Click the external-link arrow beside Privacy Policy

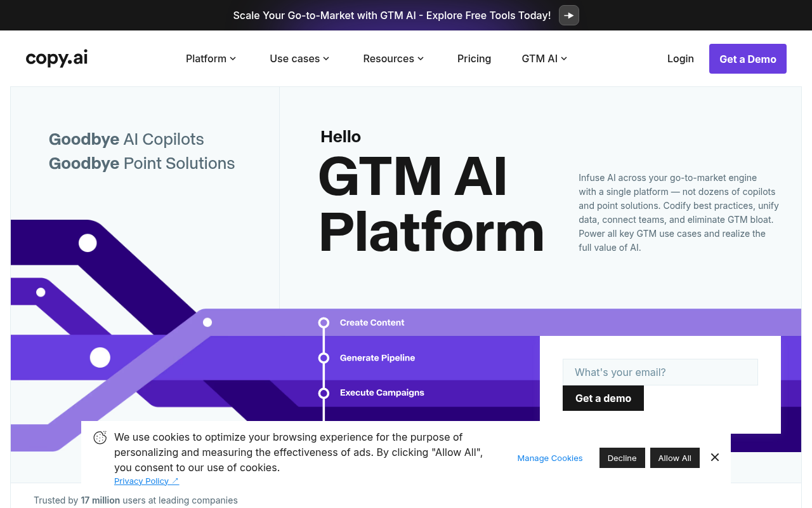pos(176,481)
